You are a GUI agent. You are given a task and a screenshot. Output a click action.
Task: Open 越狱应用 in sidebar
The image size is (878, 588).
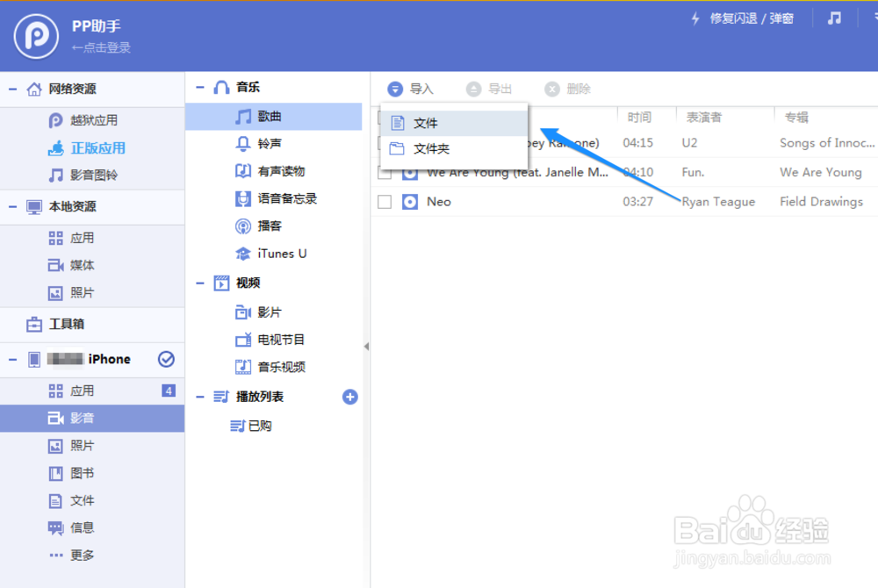(94, 120)
